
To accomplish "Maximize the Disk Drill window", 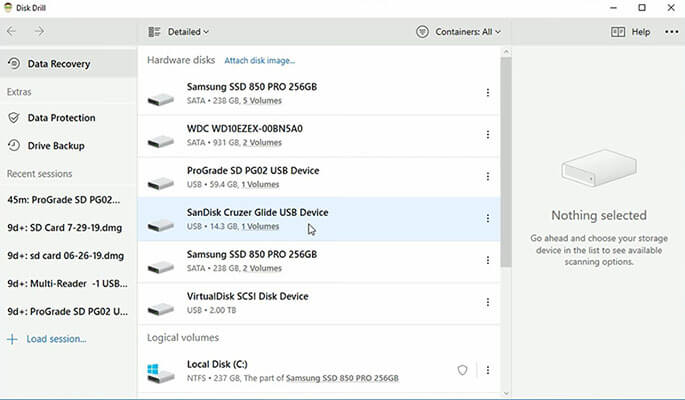I will click(x=642, y=8).
